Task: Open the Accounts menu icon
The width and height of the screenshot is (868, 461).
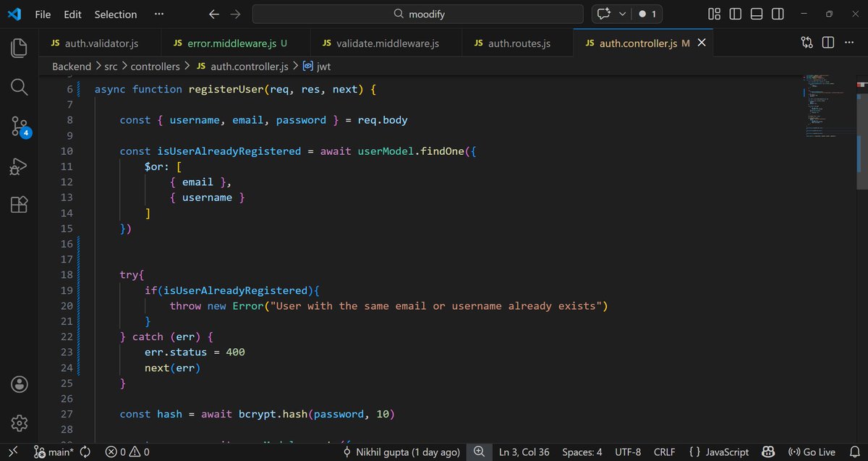Action: pos(20,384)
